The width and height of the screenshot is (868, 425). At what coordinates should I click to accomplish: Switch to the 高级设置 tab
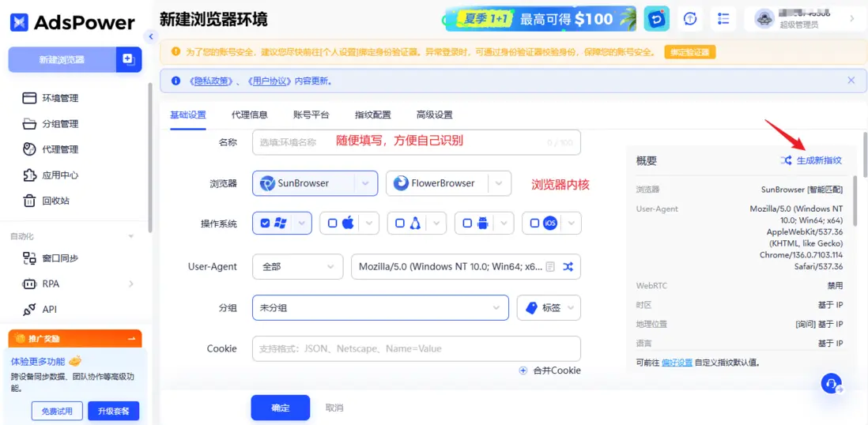[x=435, y=115]
